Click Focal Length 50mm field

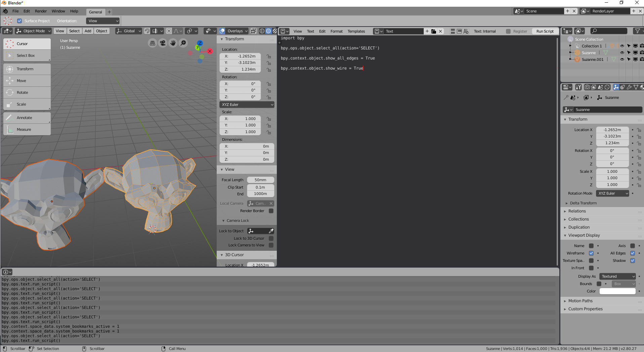coord(260,180)
